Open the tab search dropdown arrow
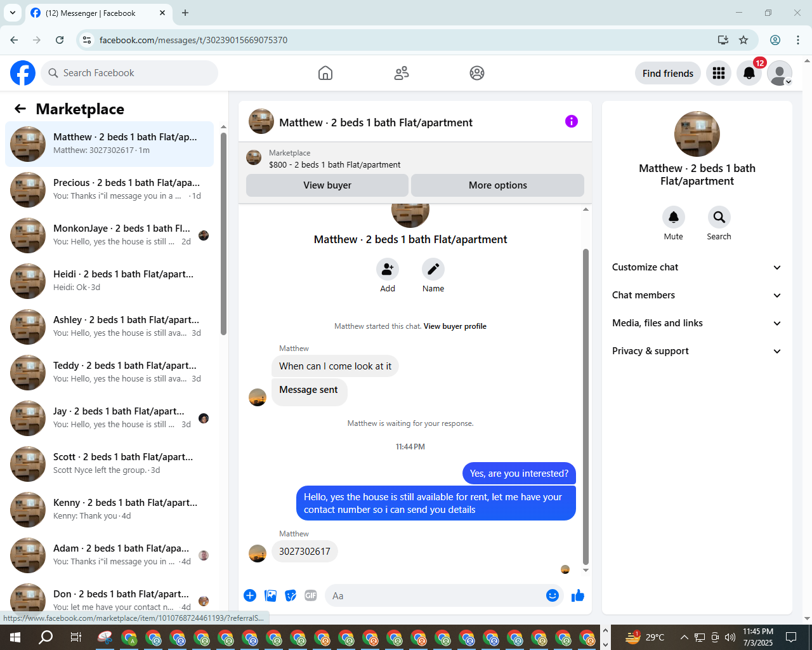Screen dimensions: 812x650 pos(13,13)
